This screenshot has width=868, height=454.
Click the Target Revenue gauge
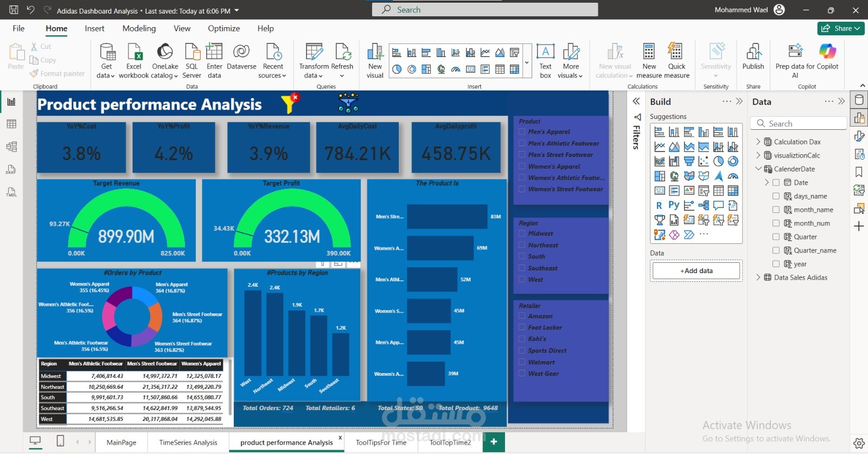click(116, 220)
